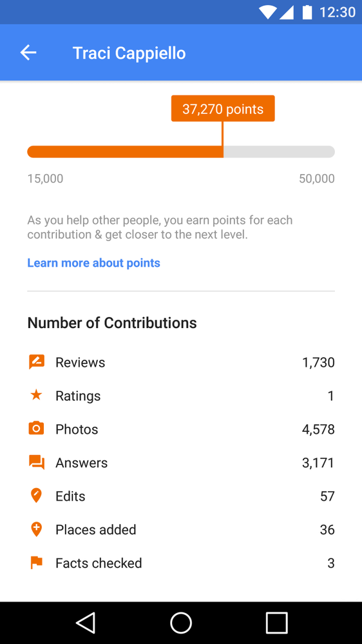
Task: Select the Reviews count 1,730
Action: pyautogui.click(x=318, y=363)
